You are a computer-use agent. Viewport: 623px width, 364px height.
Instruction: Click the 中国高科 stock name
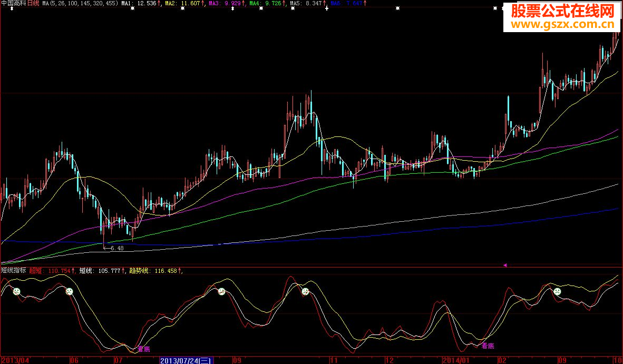tap(13, 3)
